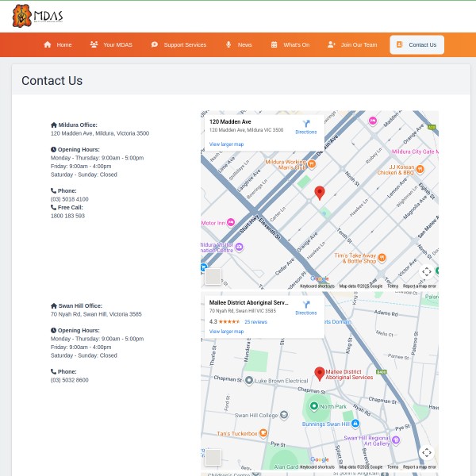Open Support Services menu

(x=178, y=45)
